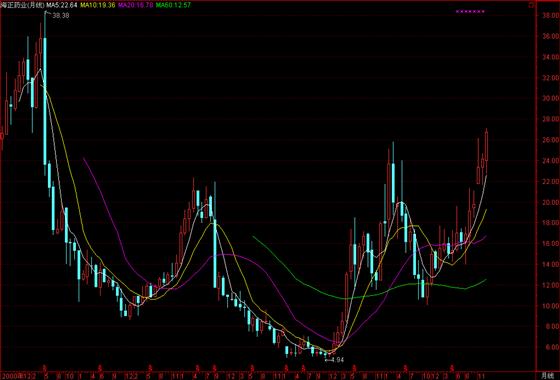
Task: Click the 12.00 price axis label
Action: (550, 285)
